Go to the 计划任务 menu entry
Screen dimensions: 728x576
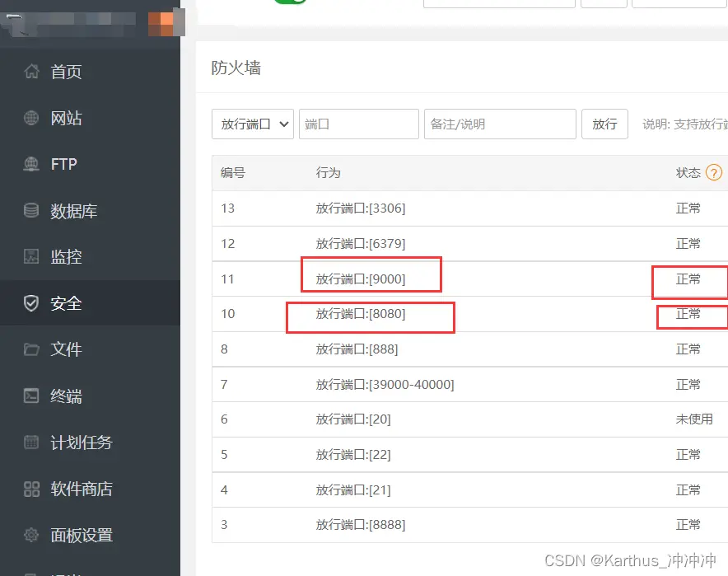coord(82,443)
